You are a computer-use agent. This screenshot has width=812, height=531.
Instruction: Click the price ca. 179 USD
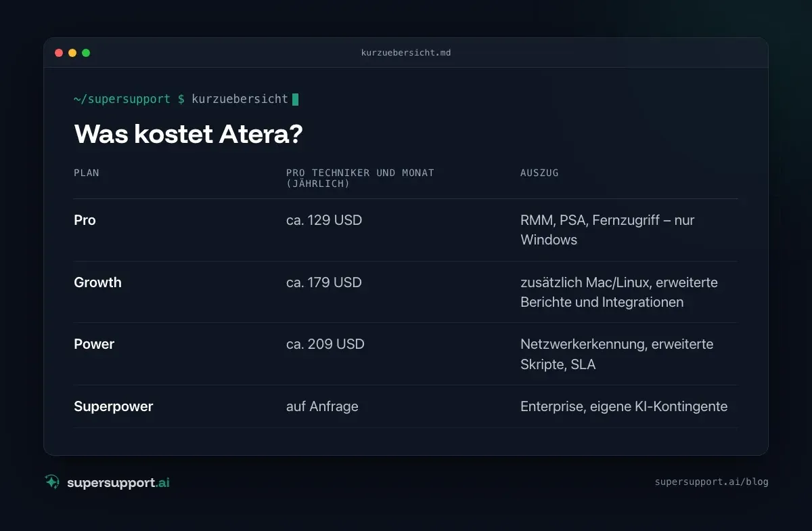click(324, 282)
